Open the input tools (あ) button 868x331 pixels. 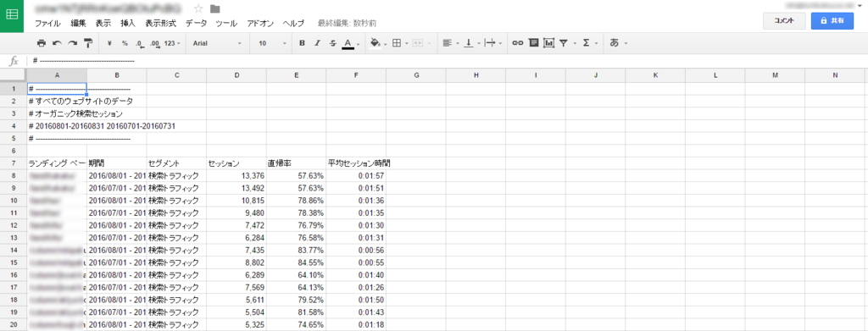tap(614, 43)
